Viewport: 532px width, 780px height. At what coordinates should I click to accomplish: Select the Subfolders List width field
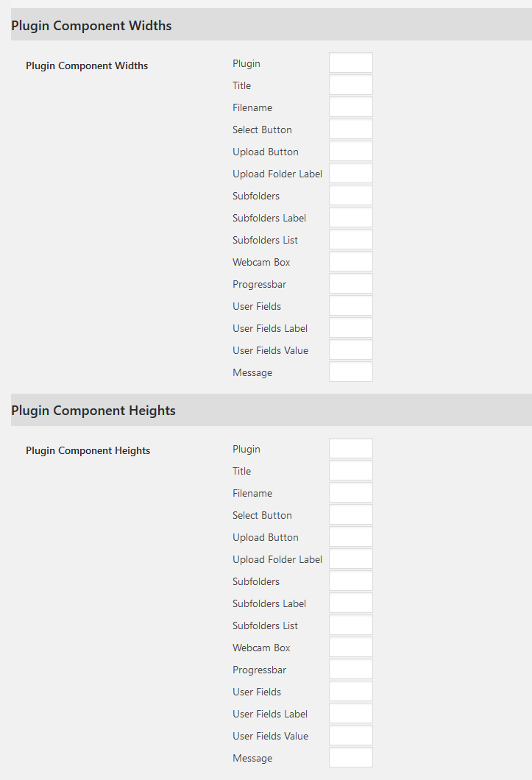point(351,240)
